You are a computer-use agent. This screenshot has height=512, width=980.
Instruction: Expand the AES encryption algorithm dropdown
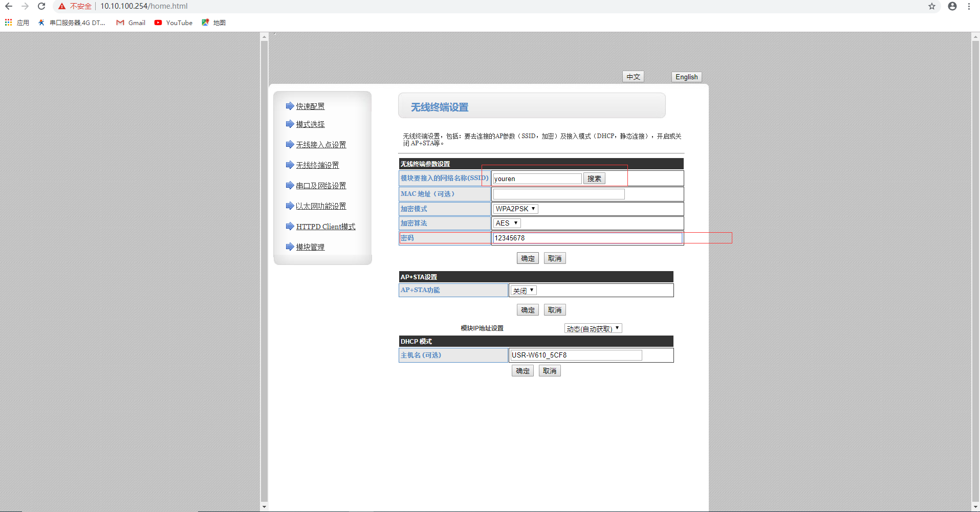[507, 223]
